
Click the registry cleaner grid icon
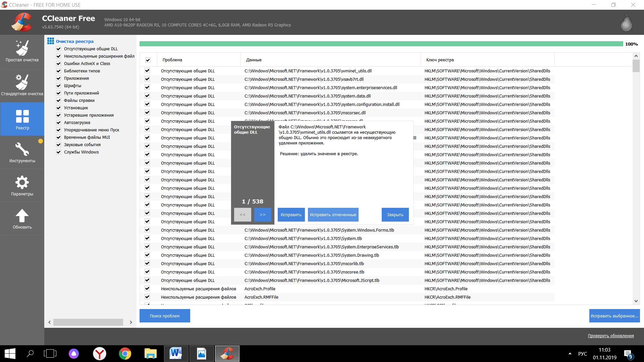pyautogui.click(x=51, y=41)
